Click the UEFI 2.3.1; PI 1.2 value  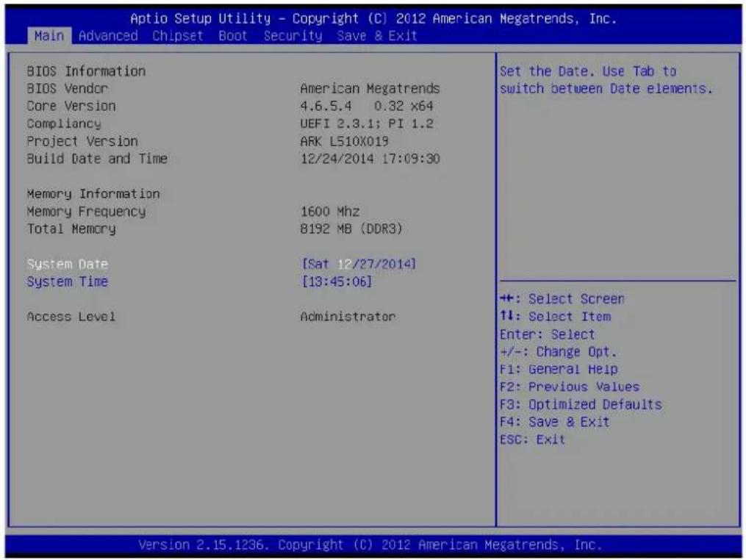point(367,123)
